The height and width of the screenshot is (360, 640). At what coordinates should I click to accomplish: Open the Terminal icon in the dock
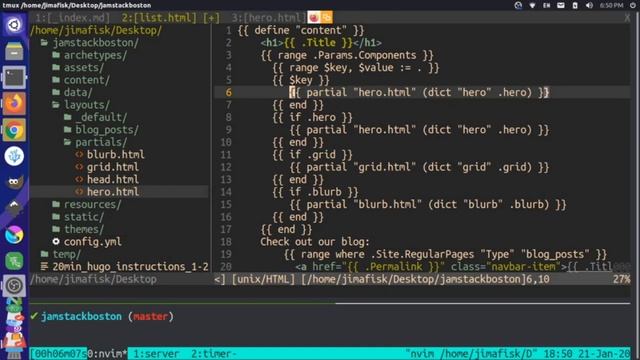[x=14, y=78]
